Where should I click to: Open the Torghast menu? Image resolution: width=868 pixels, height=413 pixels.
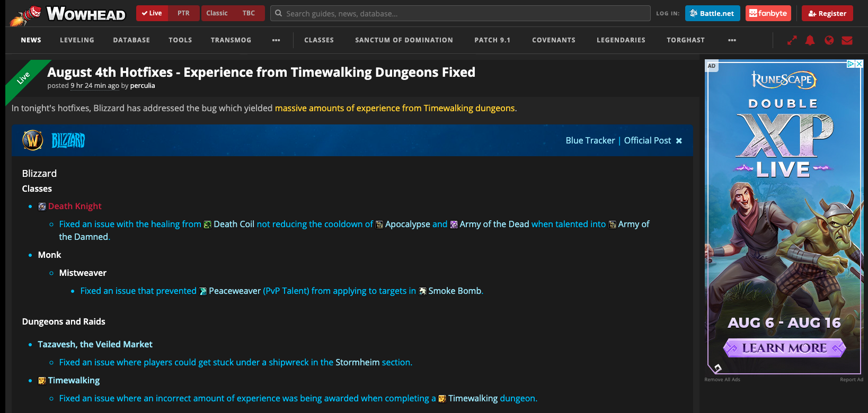686,40
